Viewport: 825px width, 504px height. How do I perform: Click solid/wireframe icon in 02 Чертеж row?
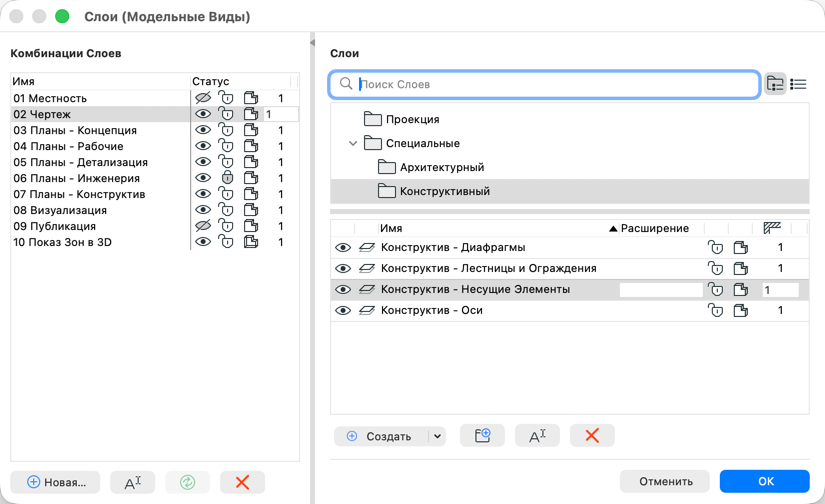click(x=251, y=114)
